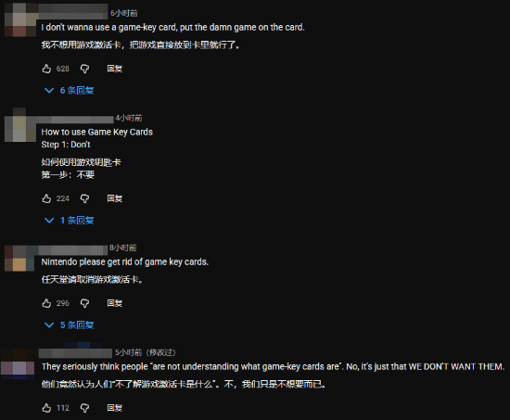This screenshot has width=510, height=420.
Task: Reply (回复) to the 224-likes comment
Action: (x=114, y=198)
